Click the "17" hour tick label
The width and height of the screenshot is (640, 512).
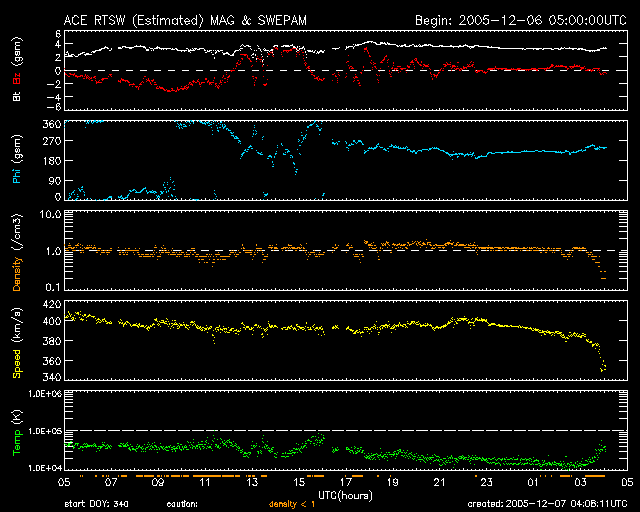coord(346,483)
